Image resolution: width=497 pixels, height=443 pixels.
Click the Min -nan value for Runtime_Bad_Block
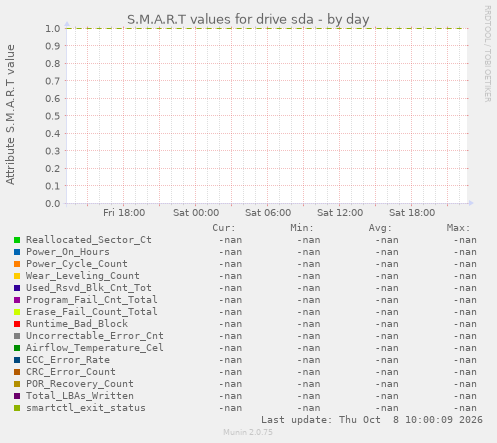pos(309,324)
